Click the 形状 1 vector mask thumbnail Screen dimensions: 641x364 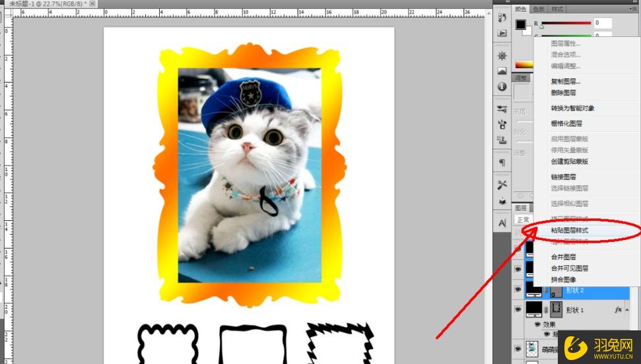pos(557,310)
